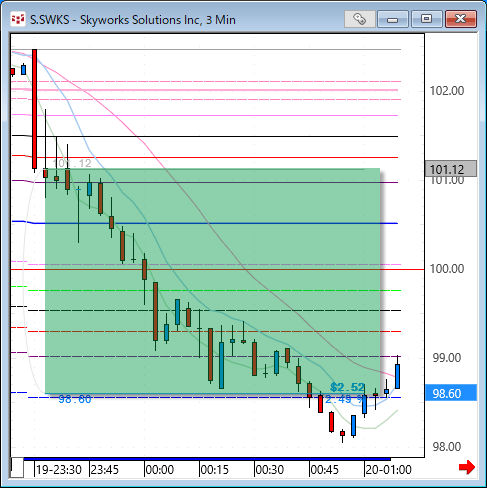Click the 98.60 highlighted price label
This screenshot has width=487, height=488.
click(x=451, y=393)
